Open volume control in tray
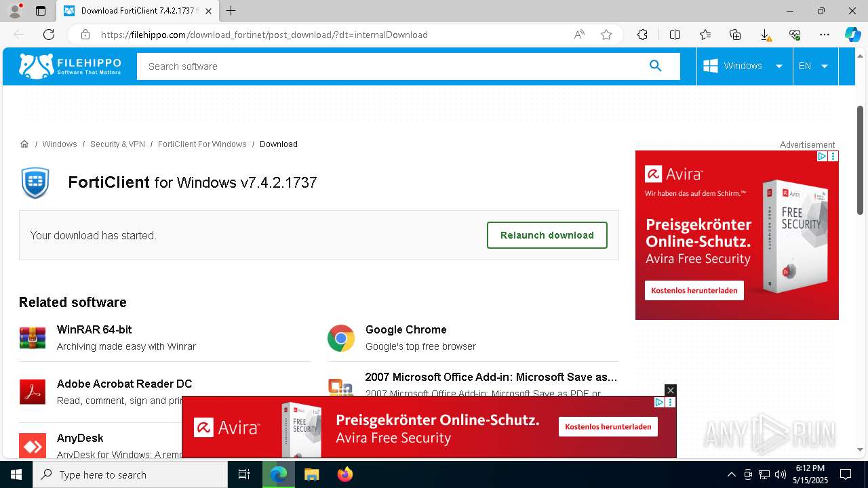 pos(781,474)
